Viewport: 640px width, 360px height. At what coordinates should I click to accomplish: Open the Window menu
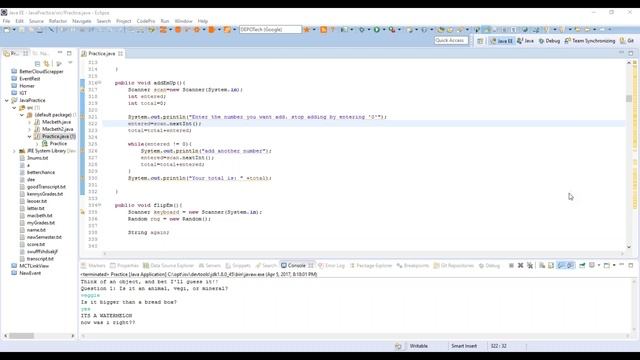[183, 21]
